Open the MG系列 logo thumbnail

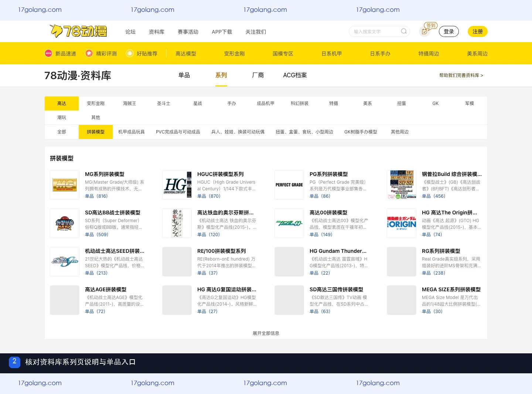point(65,185)
